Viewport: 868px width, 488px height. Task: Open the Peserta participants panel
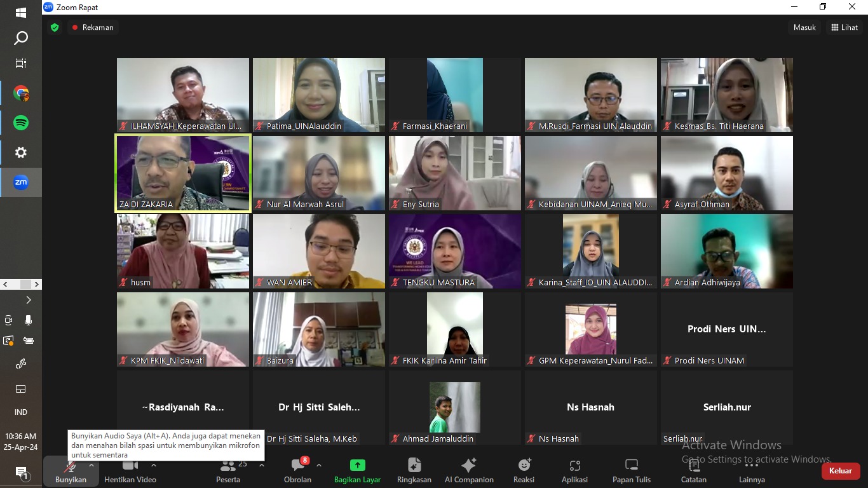[x=228, y=471]
